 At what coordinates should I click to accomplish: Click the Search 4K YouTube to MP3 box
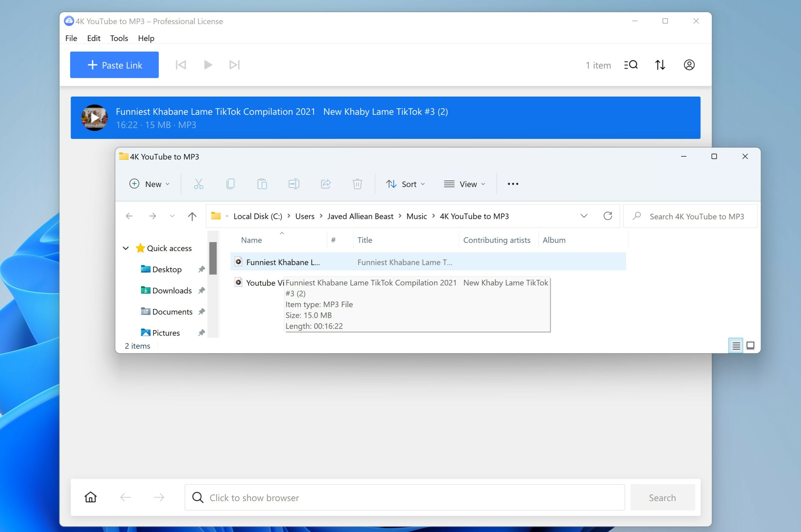point(690,216)
